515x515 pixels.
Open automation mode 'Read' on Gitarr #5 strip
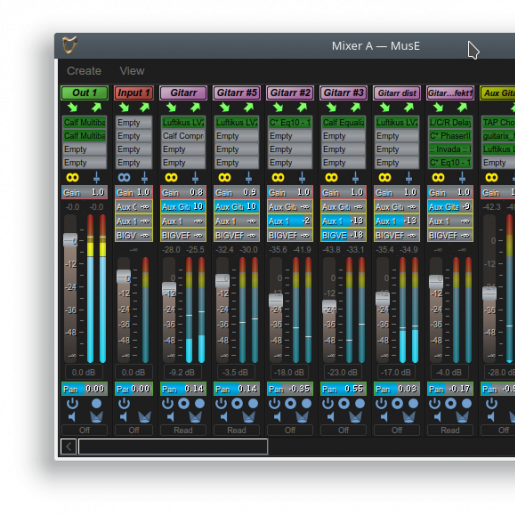click(237, 430)
